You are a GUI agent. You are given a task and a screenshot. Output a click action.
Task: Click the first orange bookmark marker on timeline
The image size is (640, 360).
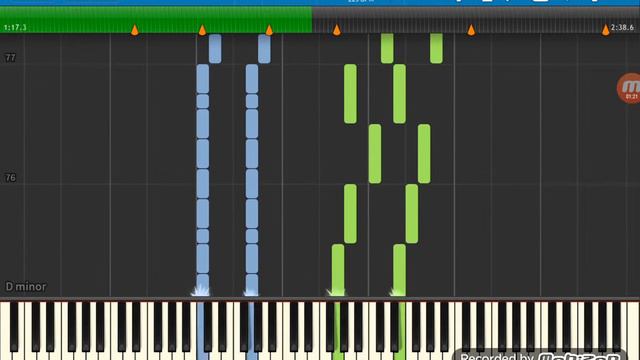(134, 30)
